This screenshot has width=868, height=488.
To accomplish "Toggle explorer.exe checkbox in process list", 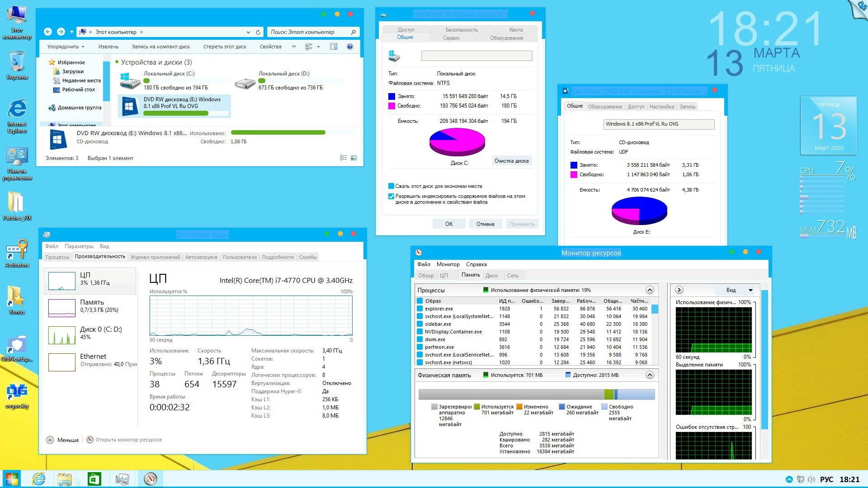I will coord(420,309).
